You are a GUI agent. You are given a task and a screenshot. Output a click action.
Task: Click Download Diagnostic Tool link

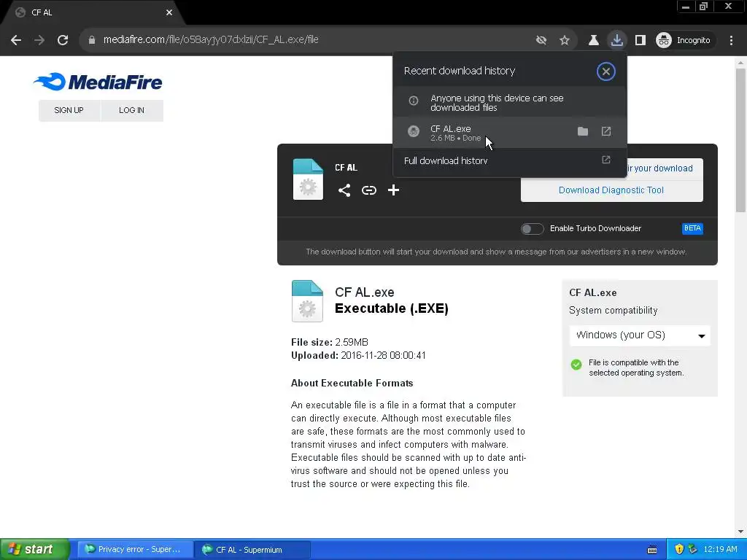point(611,190)
